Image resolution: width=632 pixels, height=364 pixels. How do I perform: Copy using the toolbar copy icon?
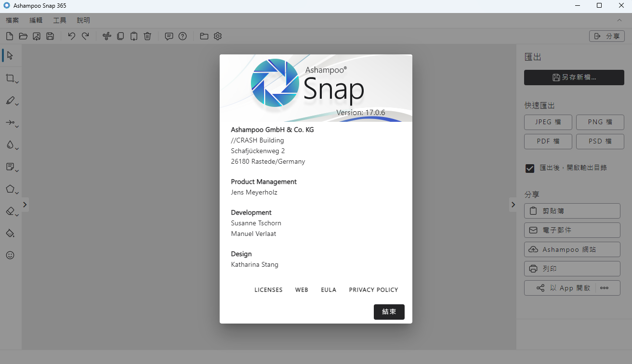[x=120, y=36]
